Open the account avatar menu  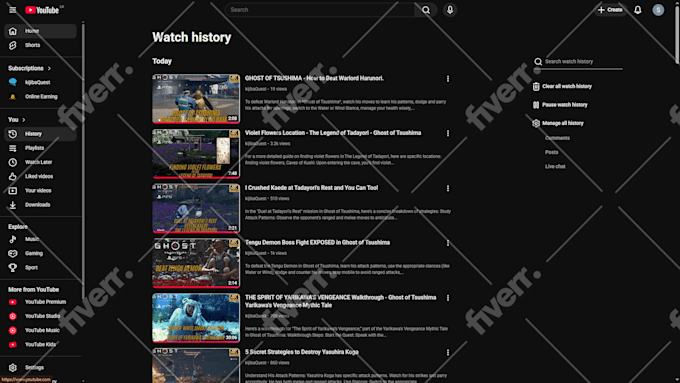pyautogui.click(x=658, y=10)
